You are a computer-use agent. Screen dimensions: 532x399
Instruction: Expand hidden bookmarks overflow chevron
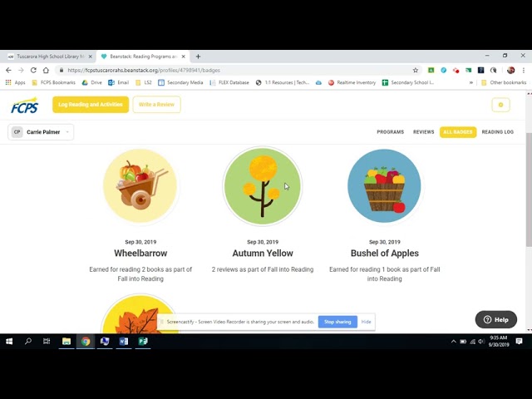pyautogui.click(x=471, y=82)
